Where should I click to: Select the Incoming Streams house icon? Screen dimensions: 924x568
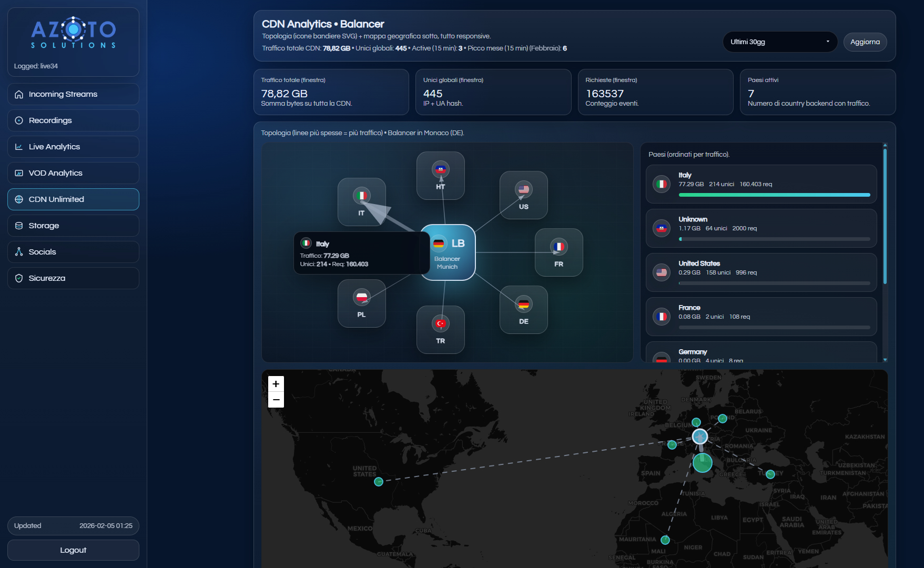click(x=18, y=94)
